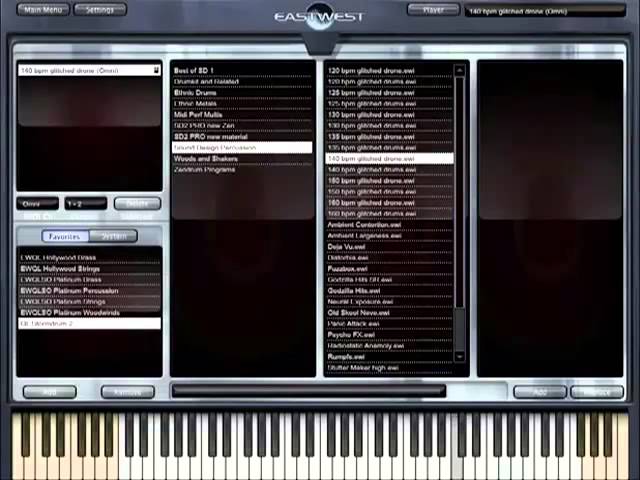Select Psycho FX.ewi
Screen dimensions: 640x480
(x=389, y=335)
